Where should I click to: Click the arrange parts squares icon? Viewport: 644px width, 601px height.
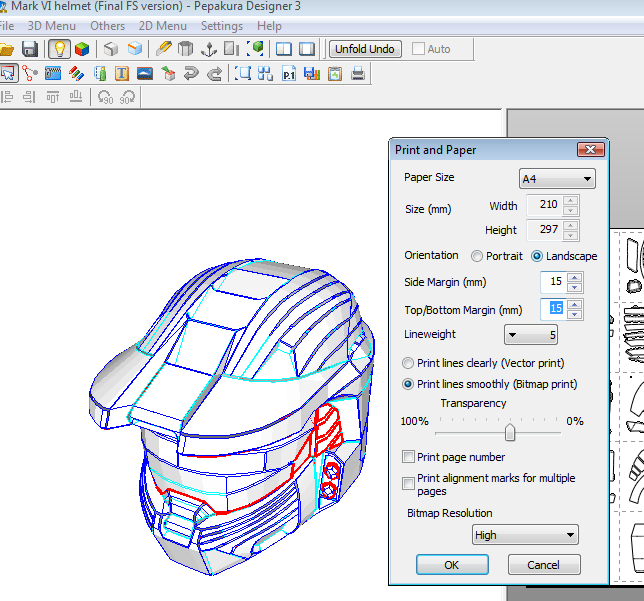pyautogui.click(x=265, y=74)
